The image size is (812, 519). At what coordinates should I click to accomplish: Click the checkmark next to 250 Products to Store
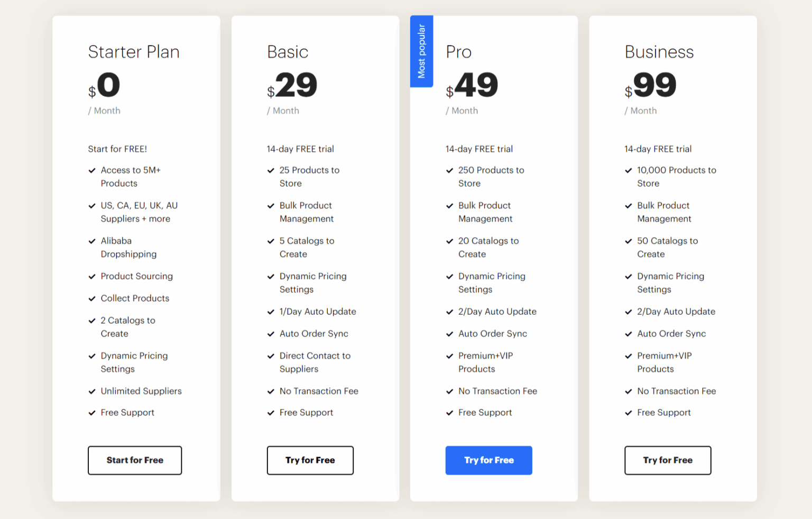[449, 170]
